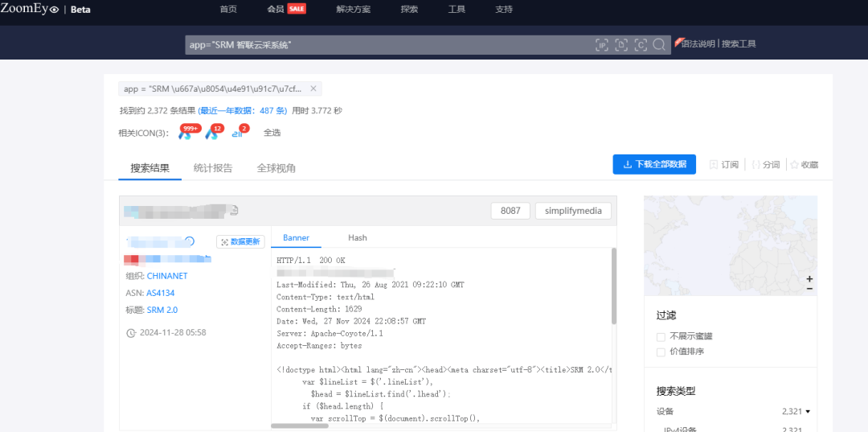Click the simplifymedia service button
The width and height of the screenshot is (868, 432).
(x=573, y=211)
